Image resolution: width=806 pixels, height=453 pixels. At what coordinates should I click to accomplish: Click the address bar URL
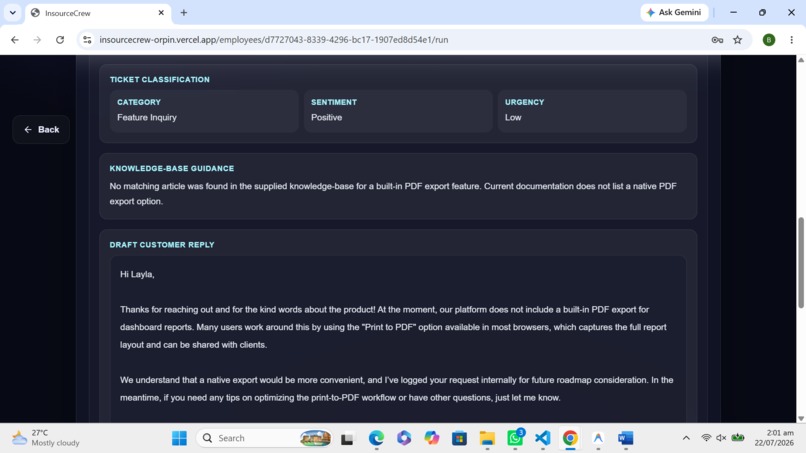point(273,40)
